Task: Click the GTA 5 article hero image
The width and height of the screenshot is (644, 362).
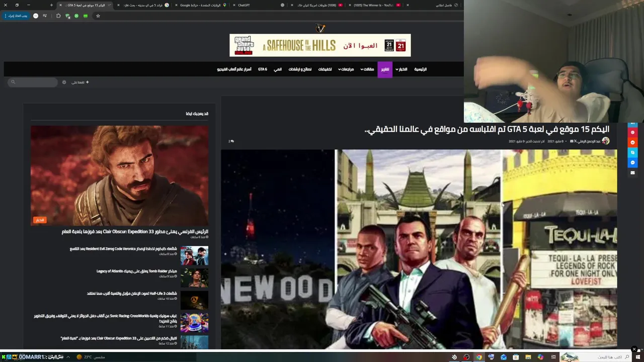Action: [x=419, y=249]
